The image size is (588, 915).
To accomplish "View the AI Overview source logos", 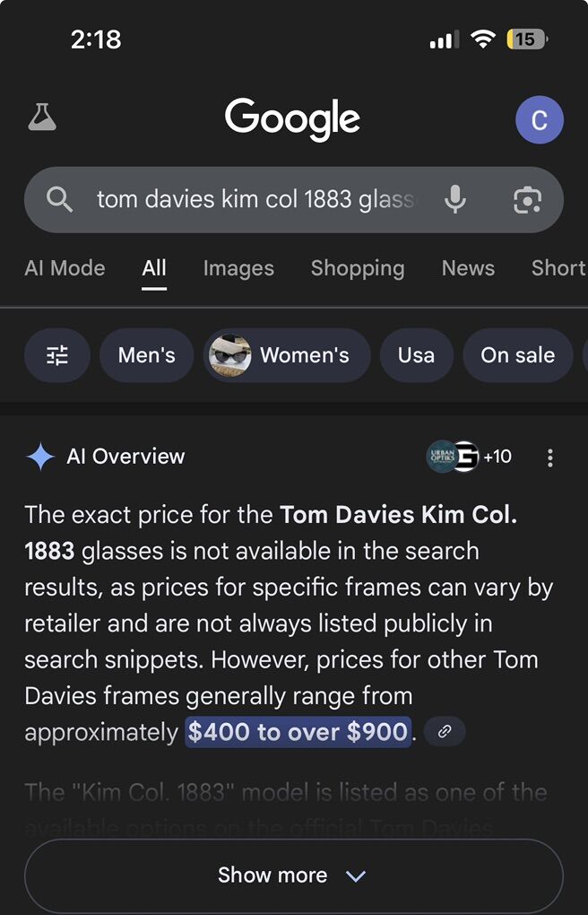I will pos(468,457).
